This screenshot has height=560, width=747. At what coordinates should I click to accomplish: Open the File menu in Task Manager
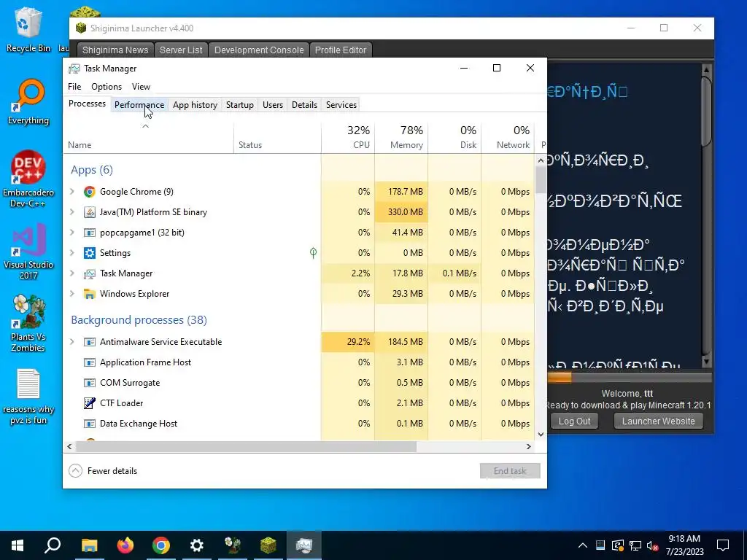pyautogui.click(x=74, y=87)
